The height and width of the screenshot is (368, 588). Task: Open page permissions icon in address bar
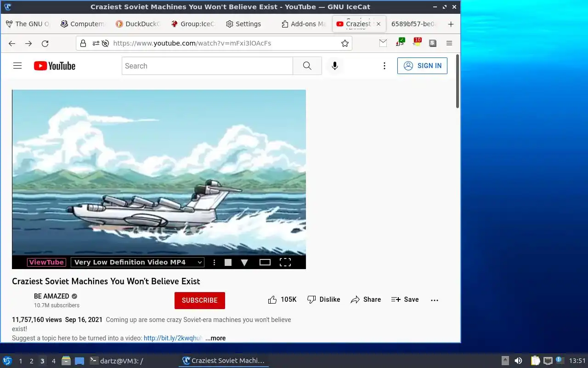click(96, 43)
